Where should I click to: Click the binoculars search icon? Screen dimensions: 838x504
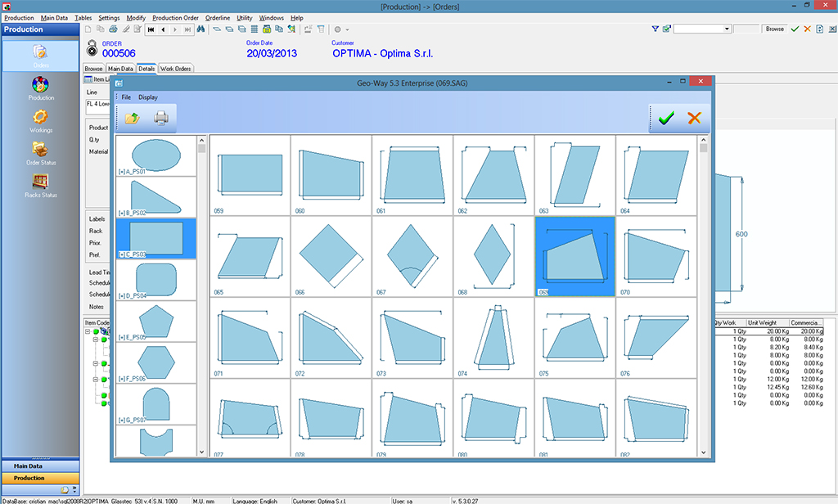click(201, 29)
